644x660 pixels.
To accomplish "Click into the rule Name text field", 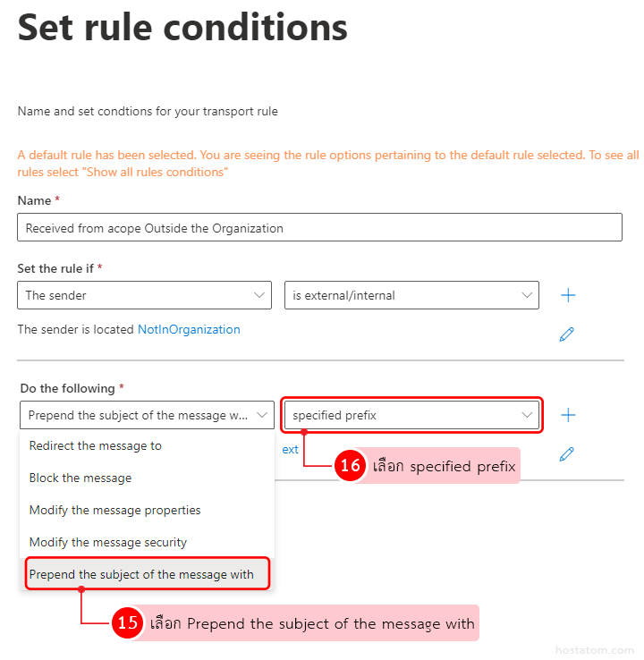I will [x=319, y=228].
